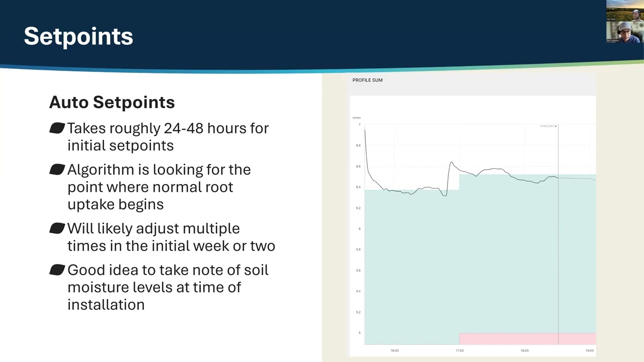
Task: Click the 18-03 date label on the x-axis
Action: (524, 350)
